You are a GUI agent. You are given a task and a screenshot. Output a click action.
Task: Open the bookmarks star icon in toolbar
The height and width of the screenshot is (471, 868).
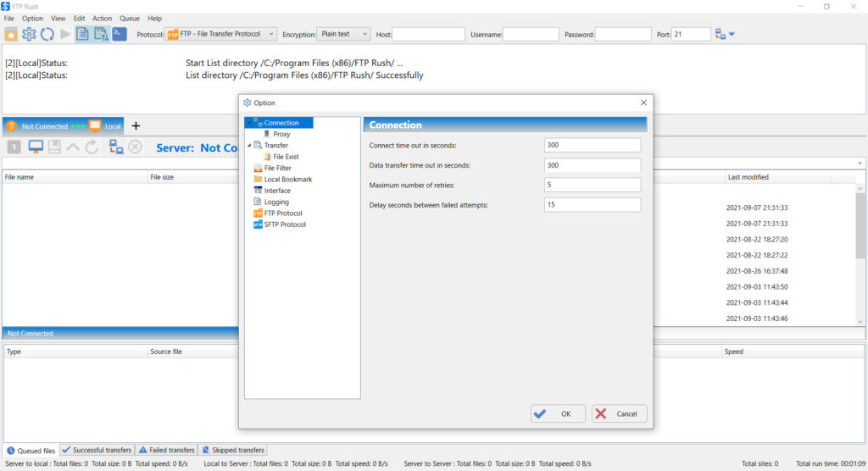point(11,35)
